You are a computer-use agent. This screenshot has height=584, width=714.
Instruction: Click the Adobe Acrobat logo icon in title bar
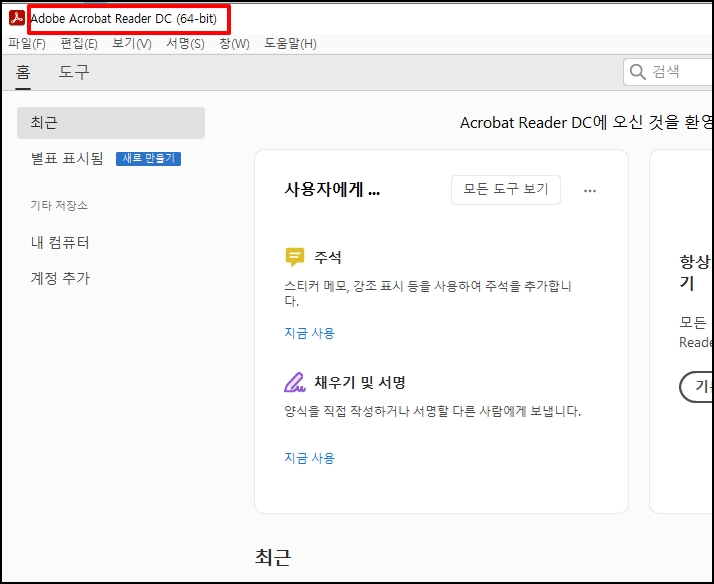(x=17, y=18)
